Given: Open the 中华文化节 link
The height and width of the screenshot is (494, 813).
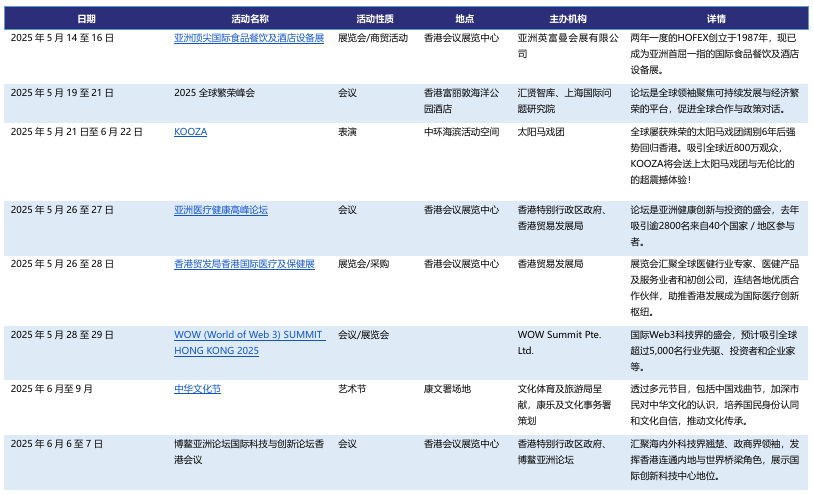Looking at the screenshot, I should [x=197, y=389].
